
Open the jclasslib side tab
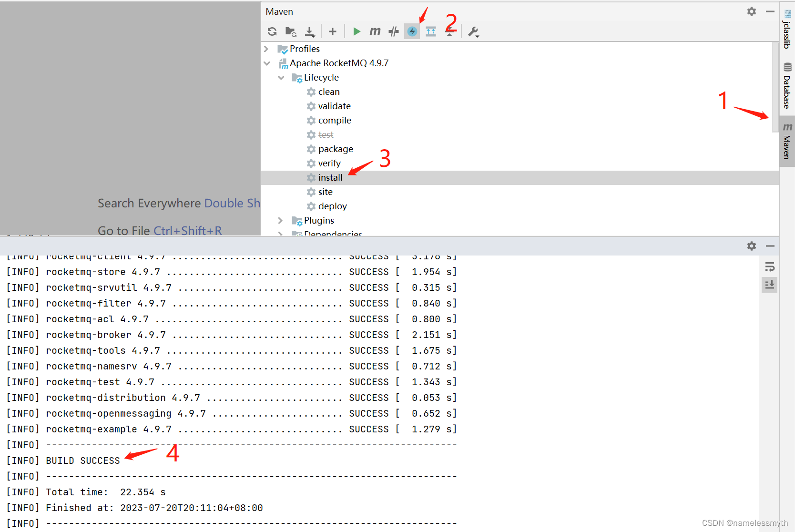[787, 30]
